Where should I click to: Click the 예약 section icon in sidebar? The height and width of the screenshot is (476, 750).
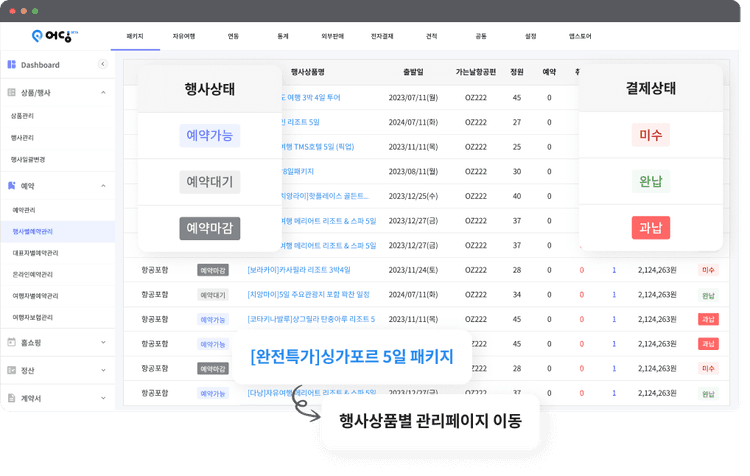point(12,186)
